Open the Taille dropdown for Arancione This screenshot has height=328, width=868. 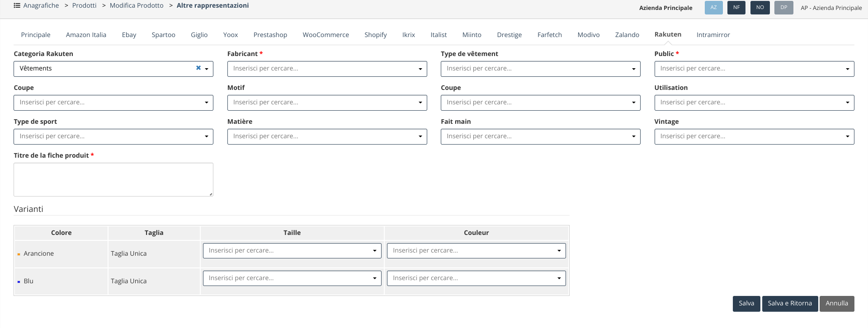292,251
